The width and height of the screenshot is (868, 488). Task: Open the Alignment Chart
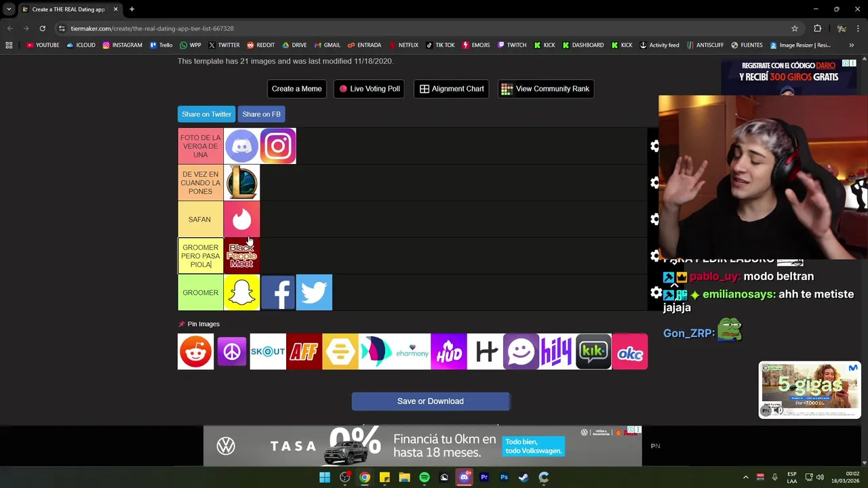point(452,89)
